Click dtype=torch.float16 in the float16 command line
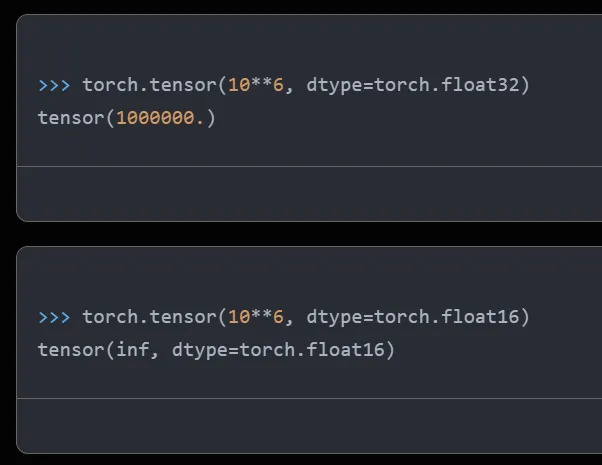 413,318
